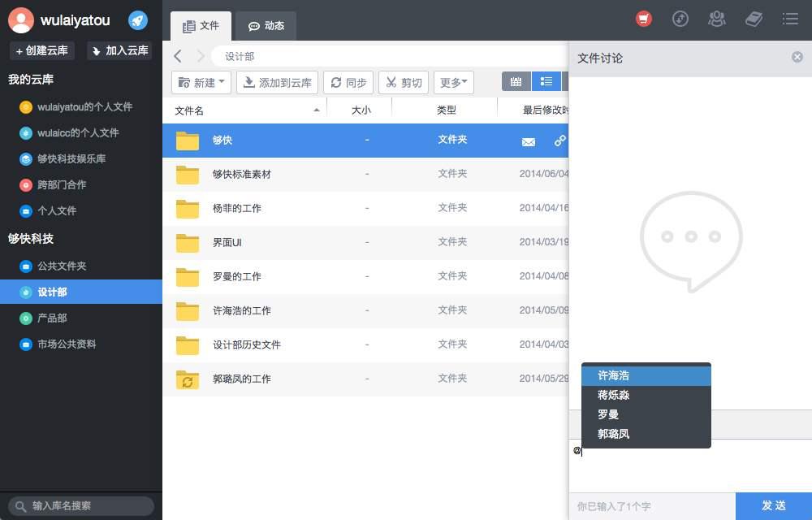Select the 罗曼的工作 folder row
This screenshot has width=812, height=520.
tap(365, 276)
